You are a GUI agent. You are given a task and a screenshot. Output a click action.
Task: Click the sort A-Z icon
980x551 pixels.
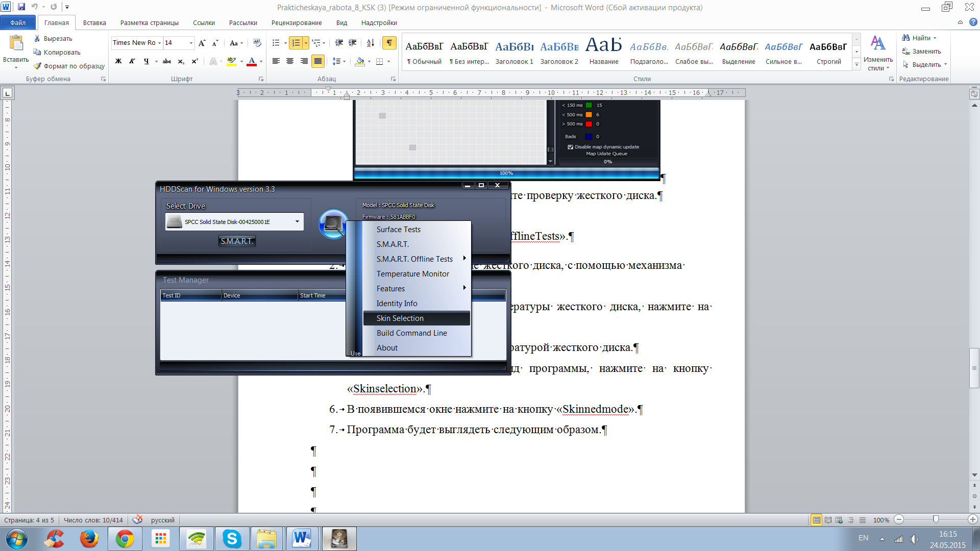[371, 43]
